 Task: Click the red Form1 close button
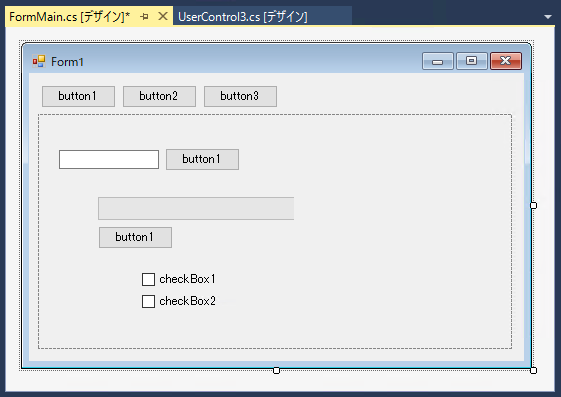pos(506,61)
